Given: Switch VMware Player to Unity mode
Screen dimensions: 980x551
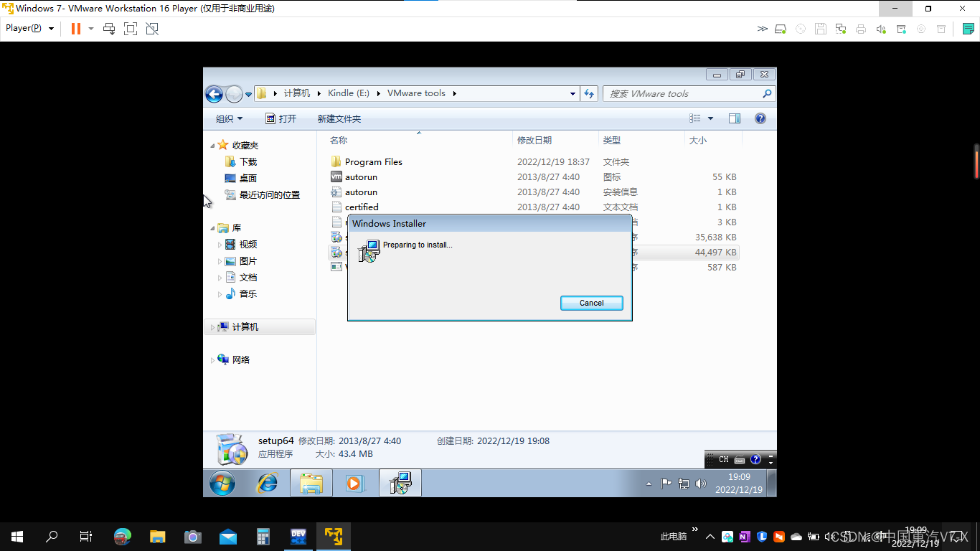Looking at the screenshot, I should (x=152, y=29).
